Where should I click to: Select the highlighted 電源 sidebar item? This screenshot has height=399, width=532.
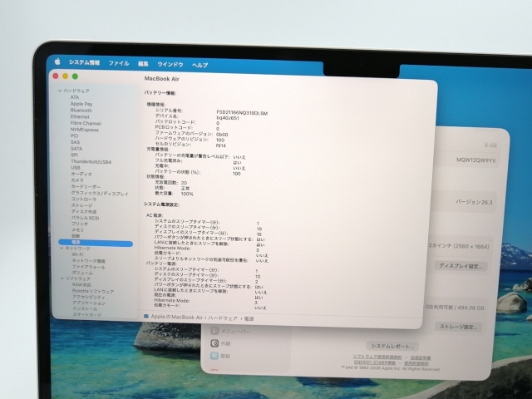click(96, 243)
